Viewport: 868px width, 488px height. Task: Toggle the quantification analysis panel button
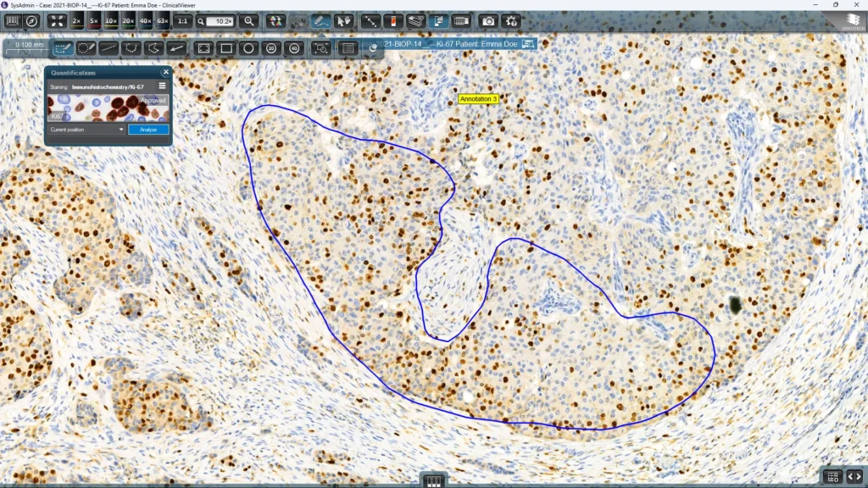click(x=438, y=21)
